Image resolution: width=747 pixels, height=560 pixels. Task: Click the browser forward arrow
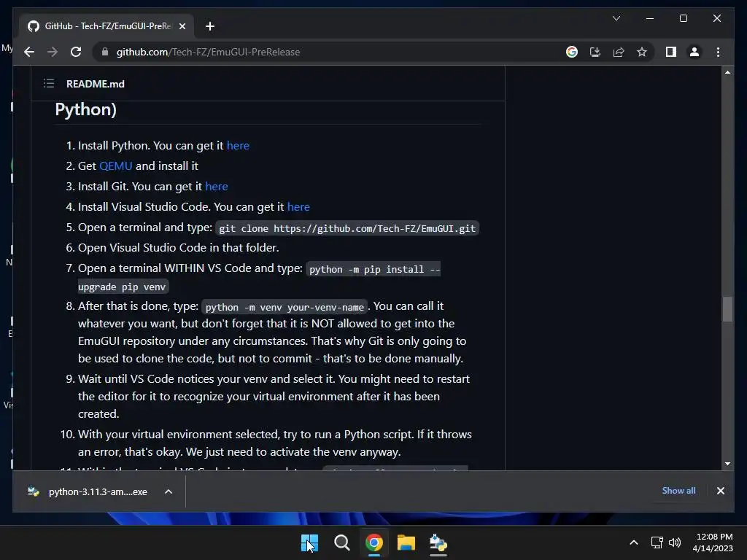tap(53, 52)
